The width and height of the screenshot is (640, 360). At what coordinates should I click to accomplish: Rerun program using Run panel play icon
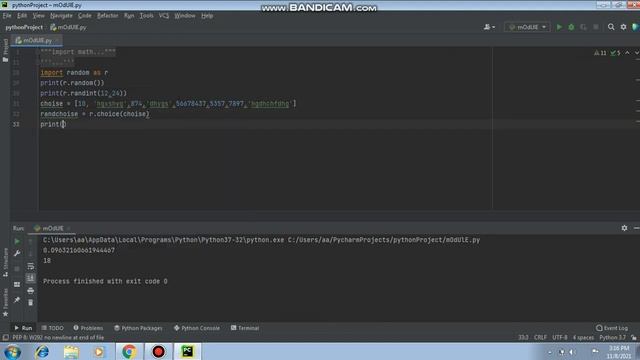coord(17,241)
